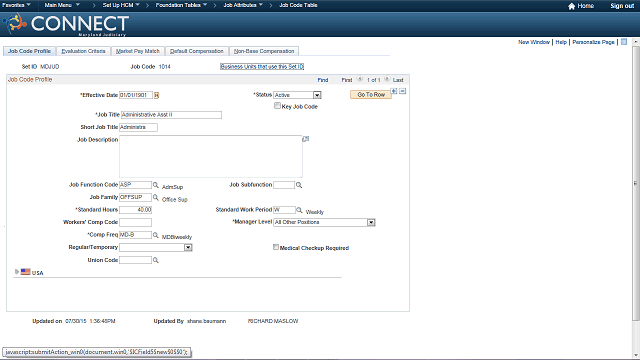Click the Find link
The width and height of the screenshot is (640, 360).
tap(322, 80)
